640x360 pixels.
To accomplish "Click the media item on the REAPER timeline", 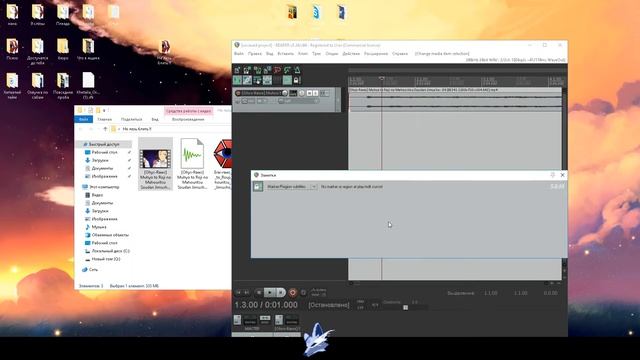I will pos(455,100).
